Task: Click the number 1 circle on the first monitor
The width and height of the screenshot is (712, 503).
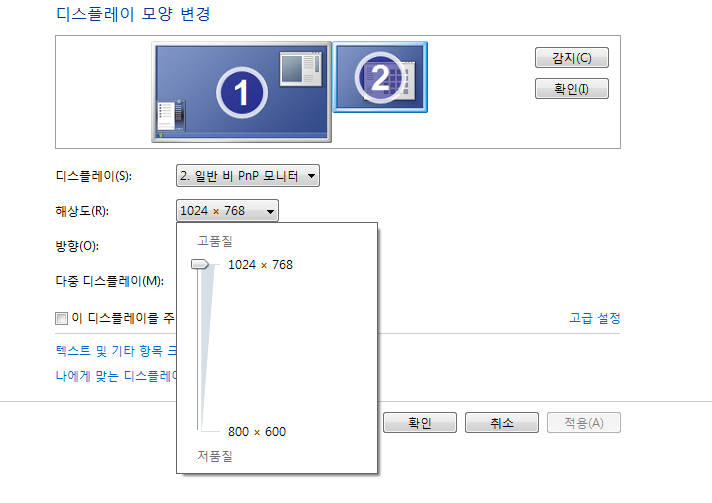Action: (242, 93)
